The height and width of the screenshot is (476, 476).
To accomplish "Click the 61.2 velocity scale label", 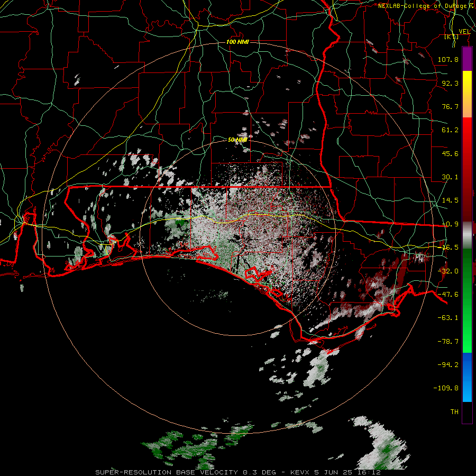I will (450, 130).
